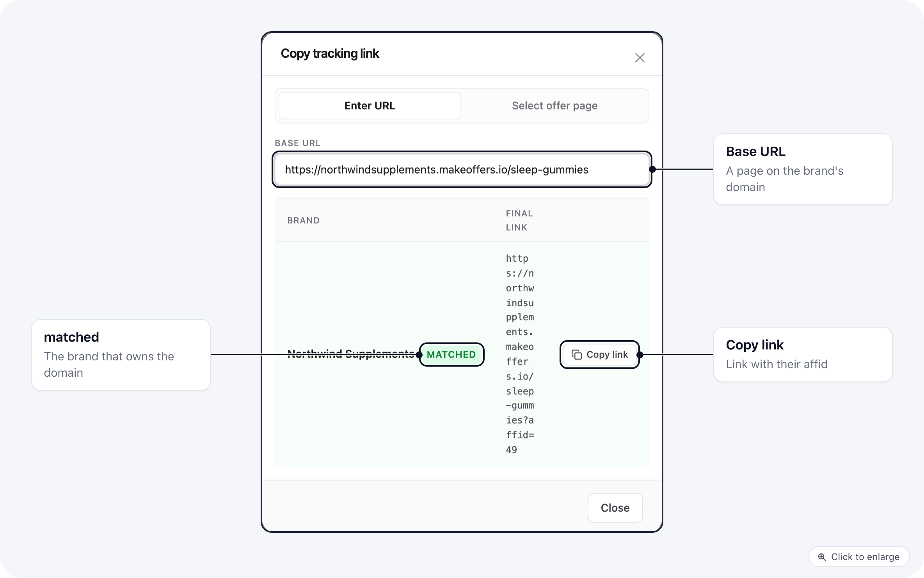Click the magnifier icon beside Click to enlarge
The width and height of the screenshot is (924, 578).
pyautogui.click(x=822, y=557)
